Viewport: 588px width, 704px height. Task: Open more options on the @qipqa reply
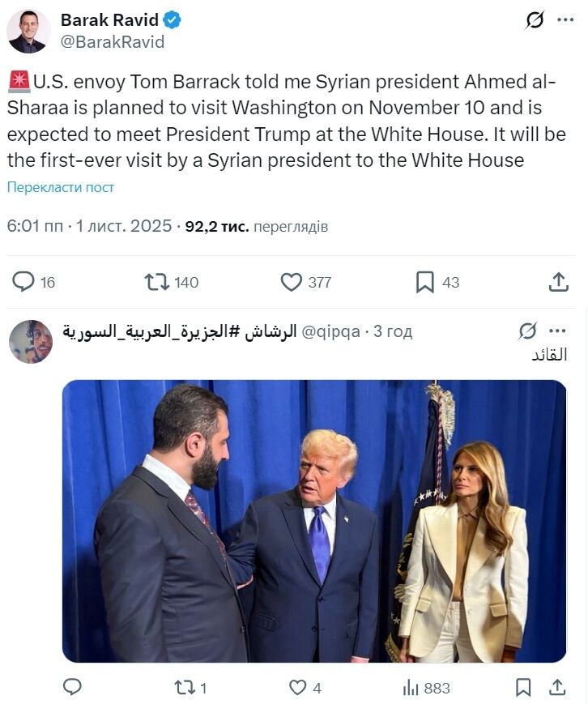pyautogui.click(x=558, y=331)
